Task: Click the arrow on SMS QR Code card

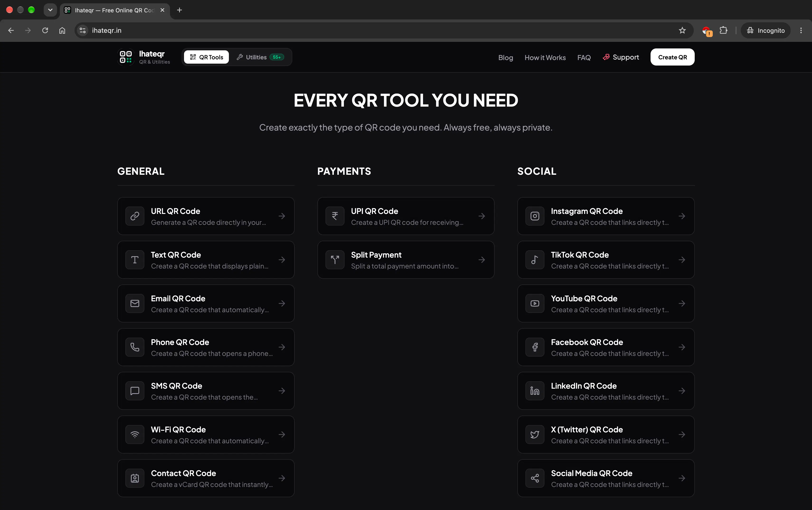Action: click(282, 391)
